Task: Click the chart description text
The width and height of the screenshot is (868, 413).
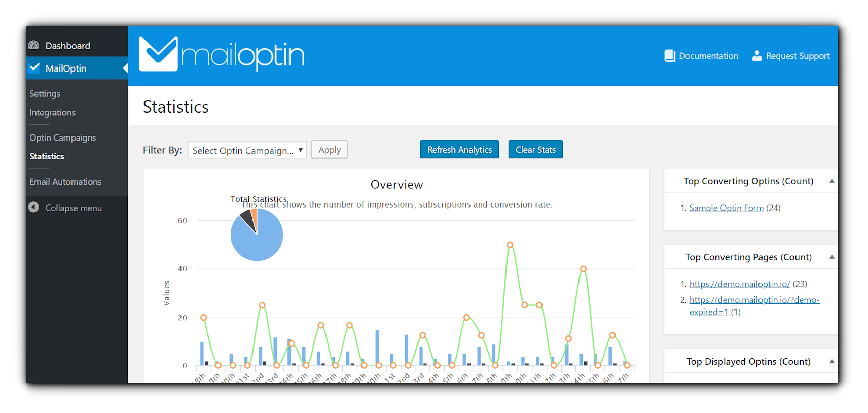Action: coord(397,204)
